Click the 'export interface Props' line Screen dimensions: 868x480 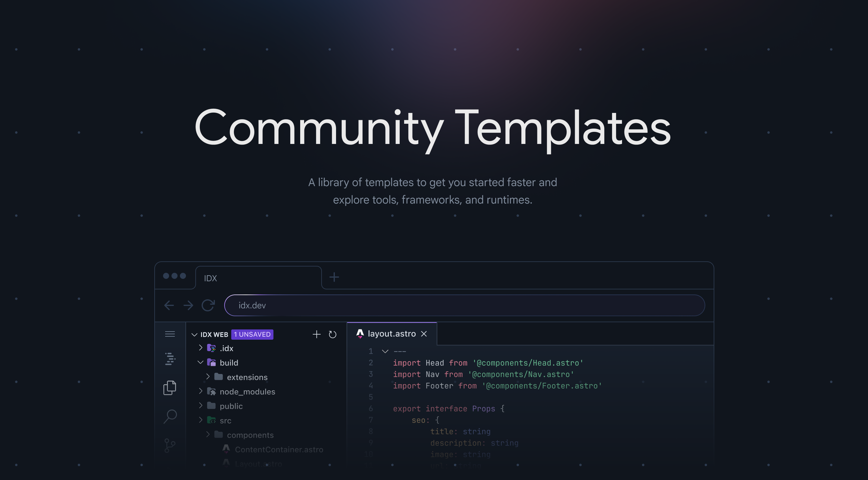click(449, 409)
